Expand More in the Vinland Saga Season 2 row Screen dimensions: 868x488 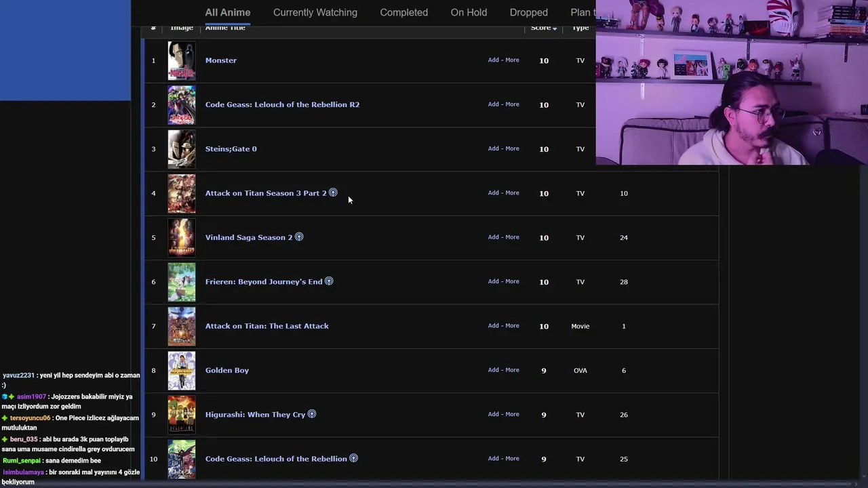click(512, 237)
